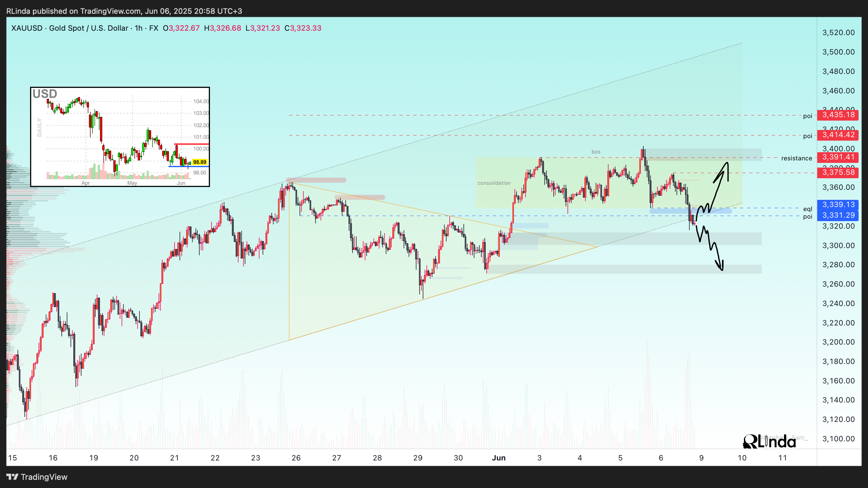Click the 3,520.00 price axis tick
868x488 pixels.
838,33
